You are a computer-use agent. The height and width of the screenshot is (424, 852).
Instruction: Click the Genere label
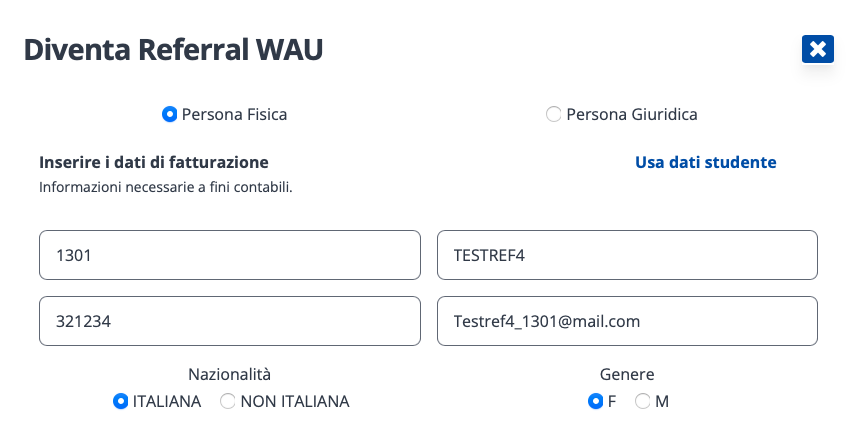[x=627, y=374]
